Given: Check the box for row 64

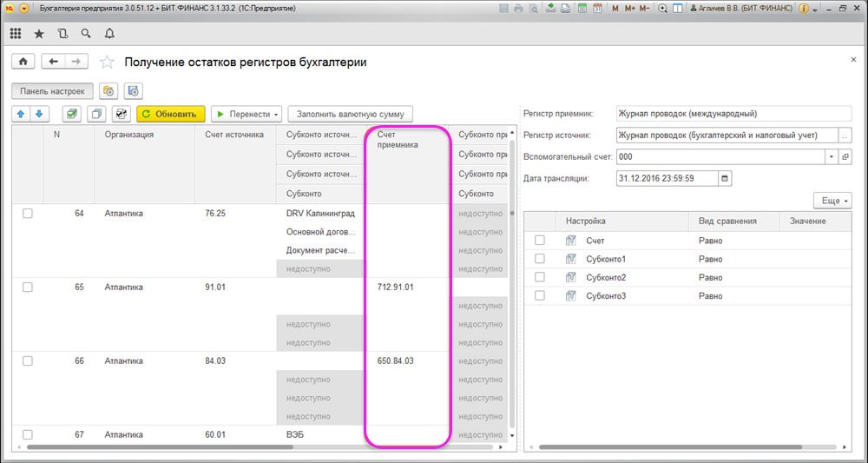Looking at the screenshot, I should click(x=28, y=214).
